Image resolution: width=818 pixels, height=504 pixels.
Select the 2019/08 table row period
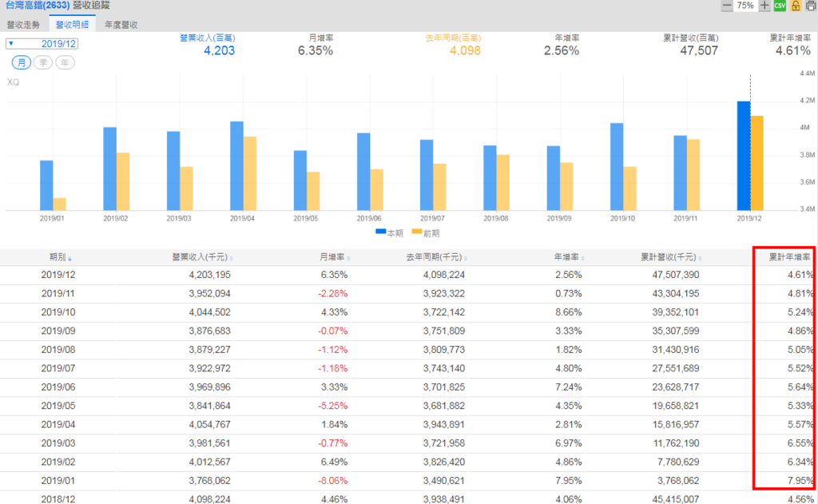[58, 350]
